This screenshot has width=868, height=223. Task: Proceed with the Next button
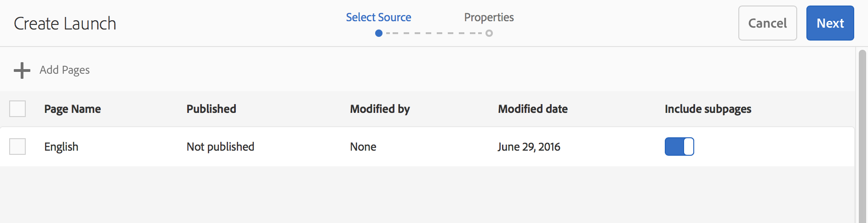(x=830, y=23)
